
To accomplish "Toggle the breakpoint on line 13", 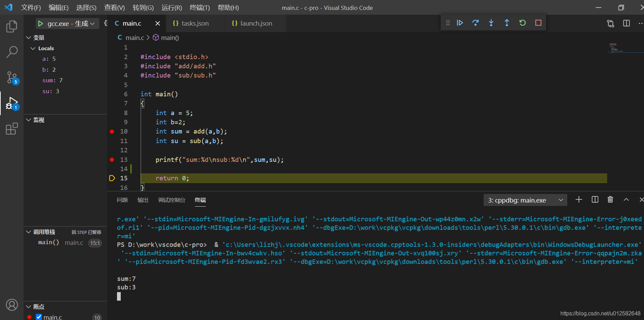I will coord(112,159).
